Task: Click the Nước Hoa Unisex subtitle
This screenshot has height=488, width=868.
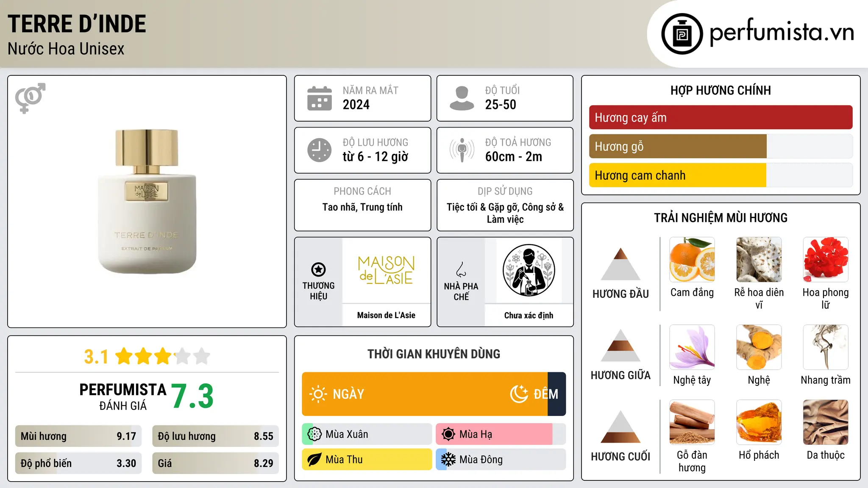Action: click(x=66, y=49)
